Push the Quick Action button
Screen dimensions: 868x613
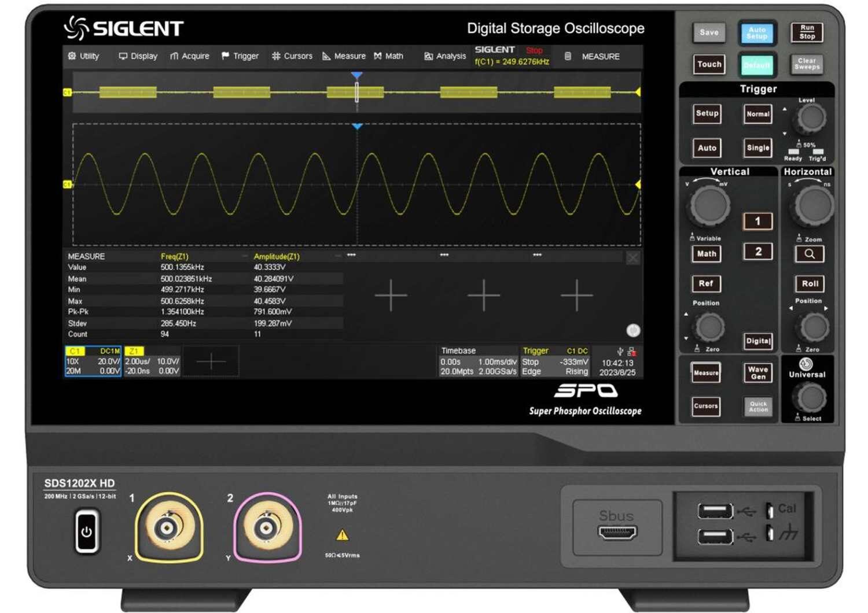758,407
